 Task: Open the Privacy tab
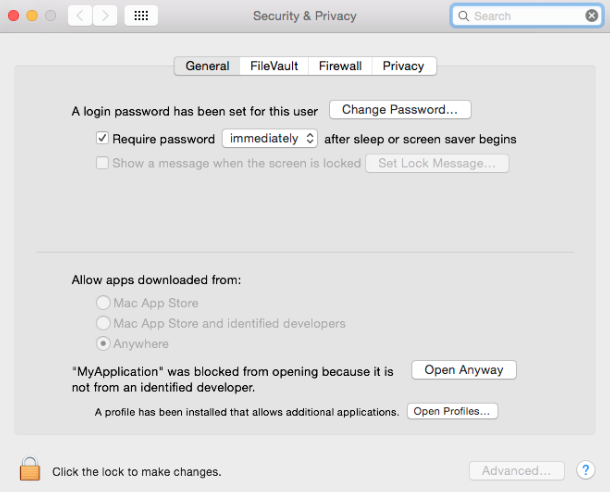tap(404, 66)
